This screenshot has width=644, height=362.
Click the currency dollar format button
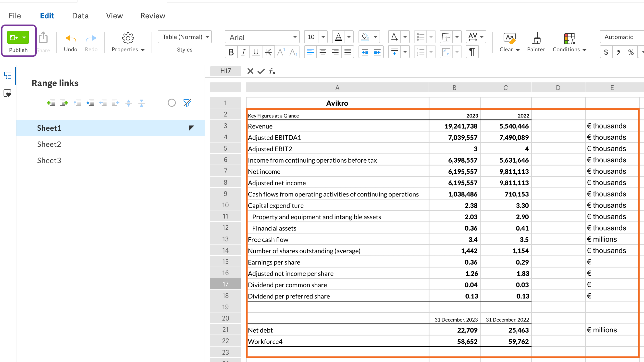coord(606,52)
